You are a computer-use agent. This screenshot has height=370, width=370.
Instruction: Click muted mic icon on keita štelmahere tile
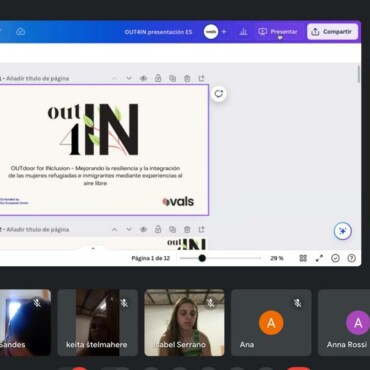pos(124,303)
